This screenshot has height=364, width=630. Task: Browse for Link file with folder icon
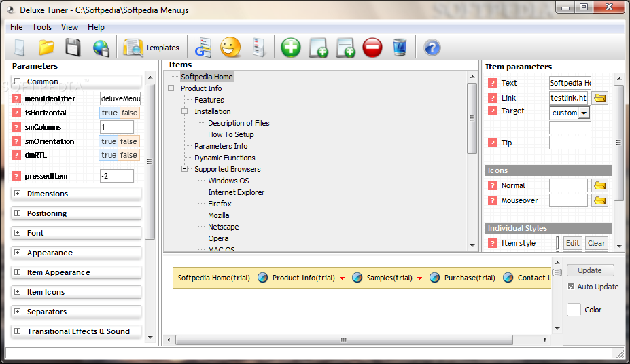tap(599, 98)
